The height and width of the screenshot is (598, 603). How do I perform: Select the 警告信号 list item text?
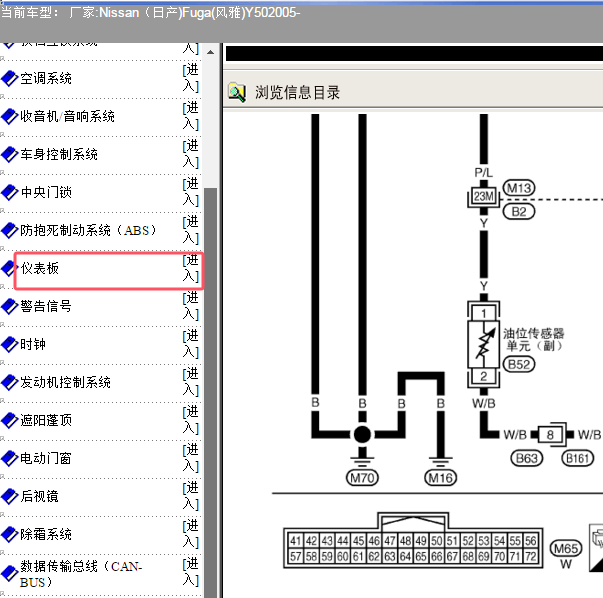(46, 306)
